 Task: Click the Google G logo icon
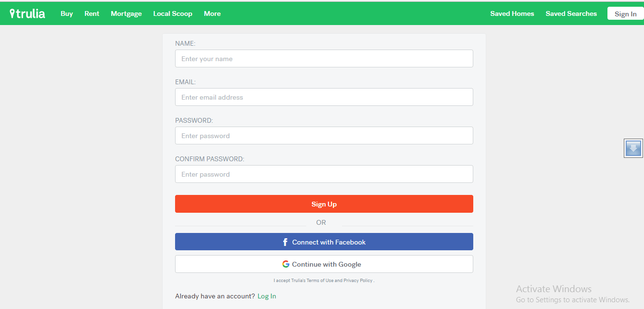click(286, 264)
